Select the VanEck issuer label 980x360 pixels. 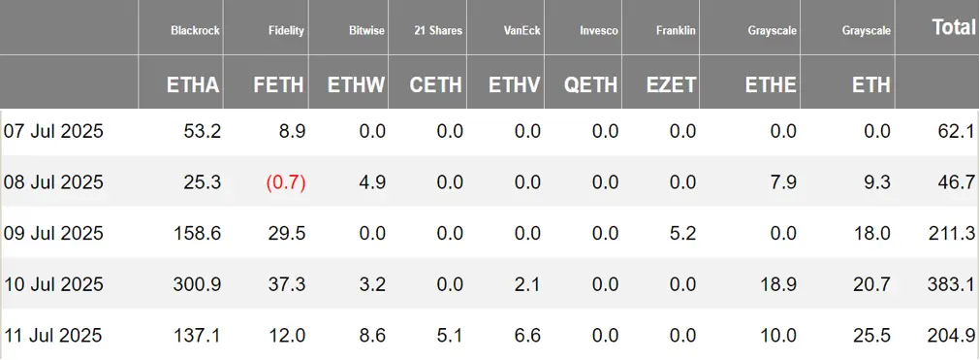click(523, 30)
